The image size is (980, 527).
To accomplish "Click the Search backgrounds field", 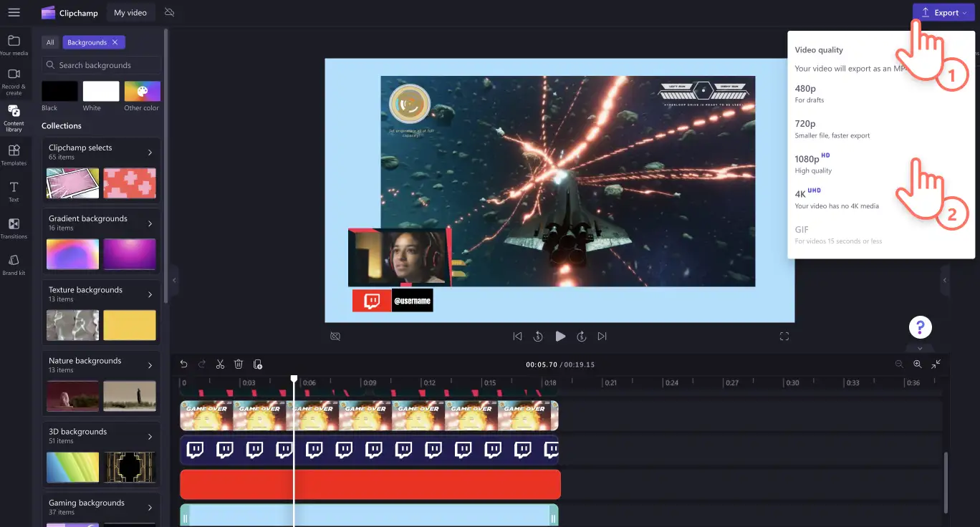I will coord(101,65).
